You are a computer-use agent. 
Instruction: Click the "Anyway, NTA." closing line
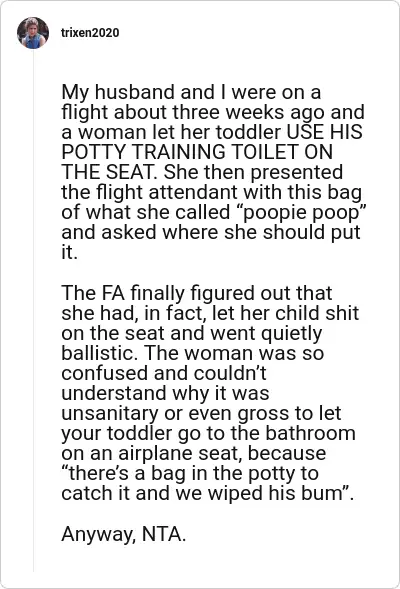click(124, 534)
